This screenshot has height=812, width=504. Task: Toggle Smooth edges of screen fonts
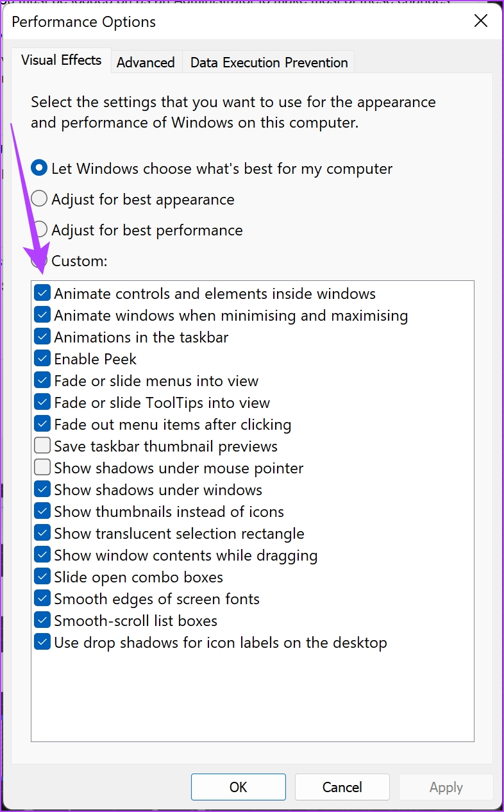pyautogui.click(x=42, y=599)
